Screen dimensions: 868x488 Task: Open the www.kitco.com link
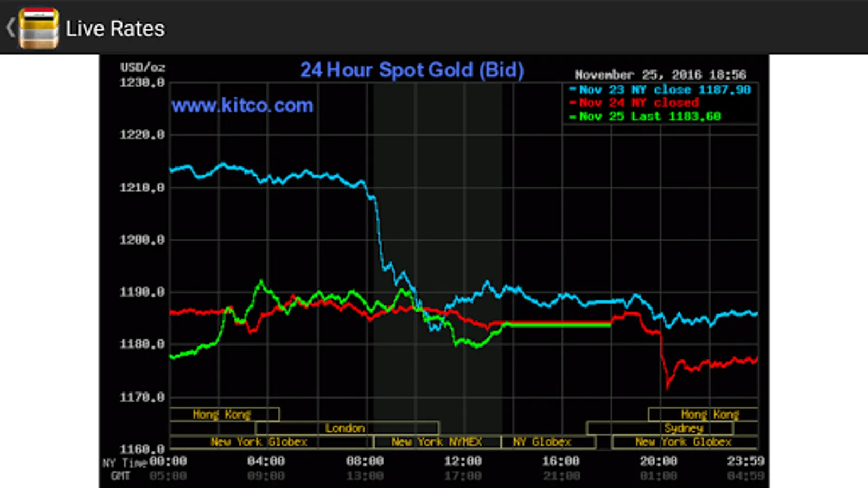[x=242, y=105]
